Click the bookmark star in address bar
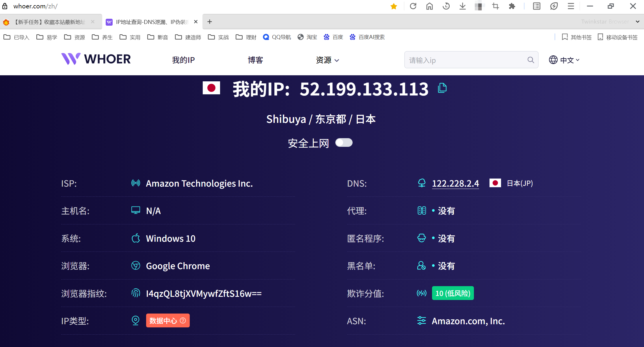The height and width of the screenshot is (347, 644). tap(394, 6)
